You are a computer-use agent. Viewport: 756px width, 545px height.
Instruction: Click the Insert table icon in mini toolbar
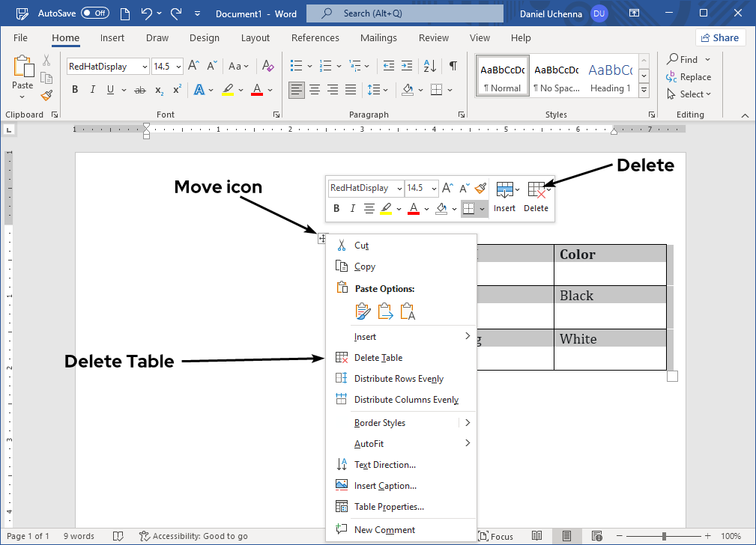(504, 190)
